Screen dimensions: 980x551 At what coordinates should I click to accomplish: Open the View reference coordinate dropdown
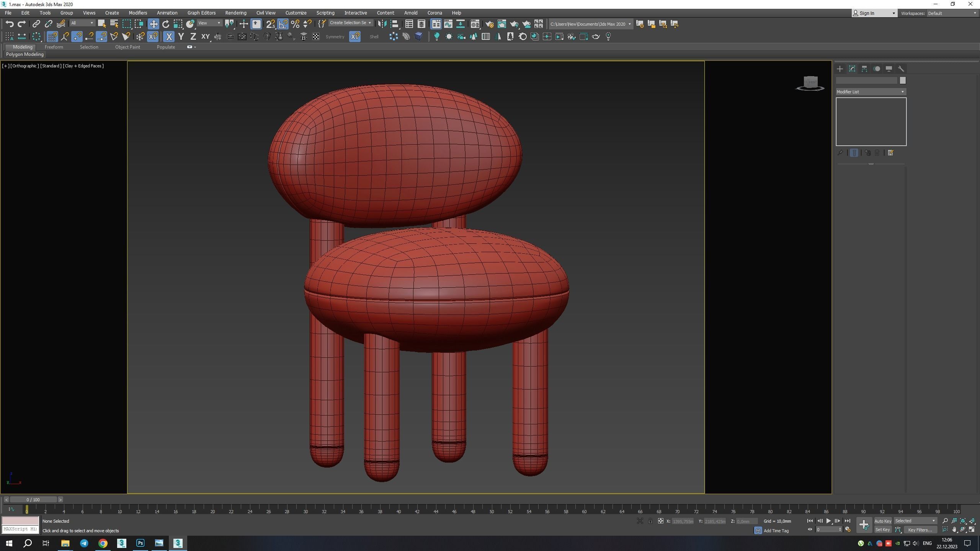click(x=209, y=23)
